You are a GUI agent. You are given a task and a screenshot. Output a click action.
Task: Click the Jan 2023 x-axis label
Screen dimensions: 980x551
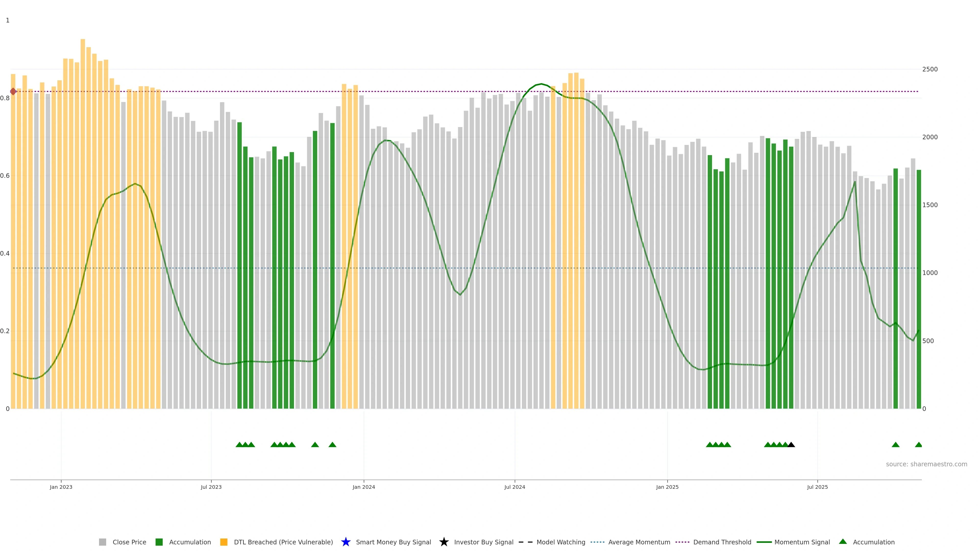tap(61, 487)
